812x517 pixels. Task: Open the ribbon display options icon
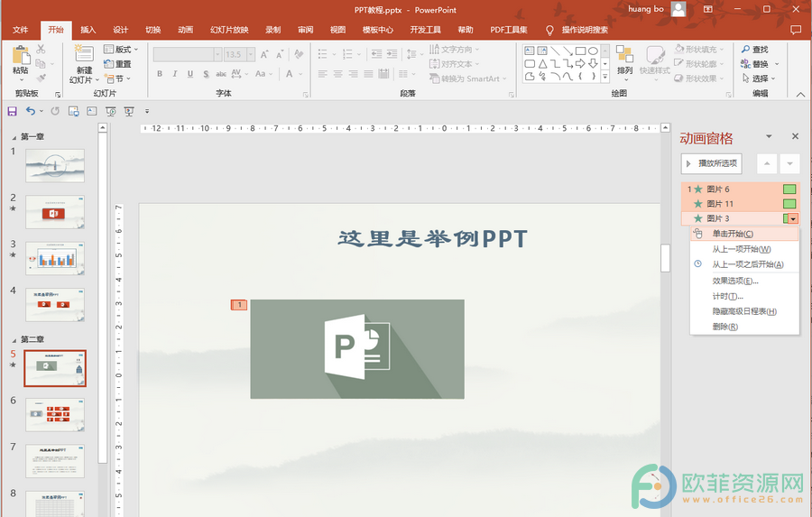(x=707, y=9)
